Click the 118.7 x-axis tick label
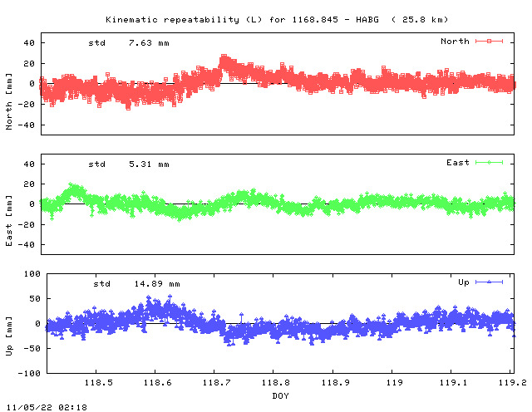The width and height of the screenshot is (532, 412). pyautogui.click(x=216, y=382)
